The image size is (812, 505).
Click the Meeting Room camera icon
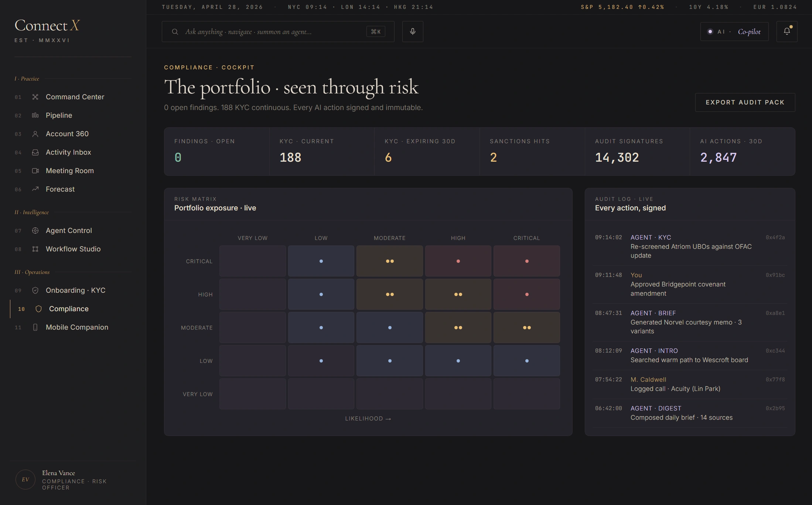point(35,171)
